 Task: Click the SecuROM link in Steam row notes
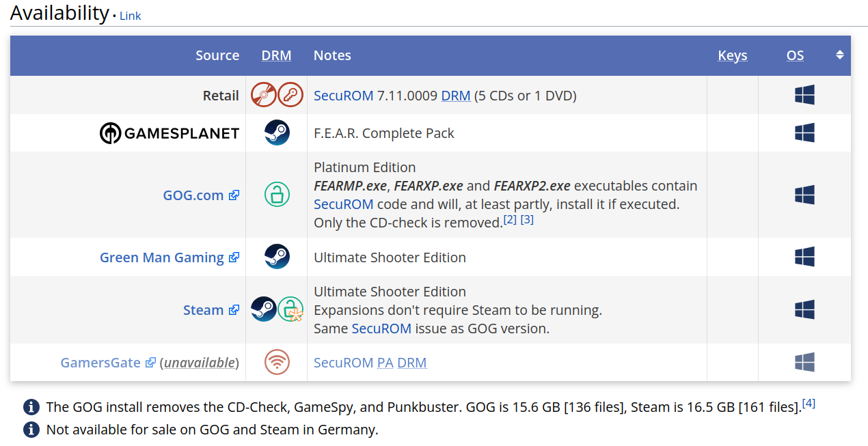click(x=381, y=329)
